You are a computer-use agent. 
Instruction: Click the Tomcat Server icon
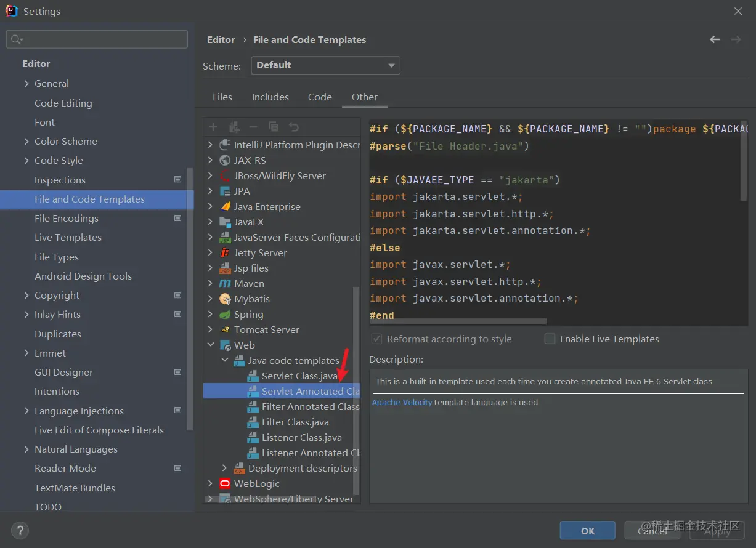[225, 329]
